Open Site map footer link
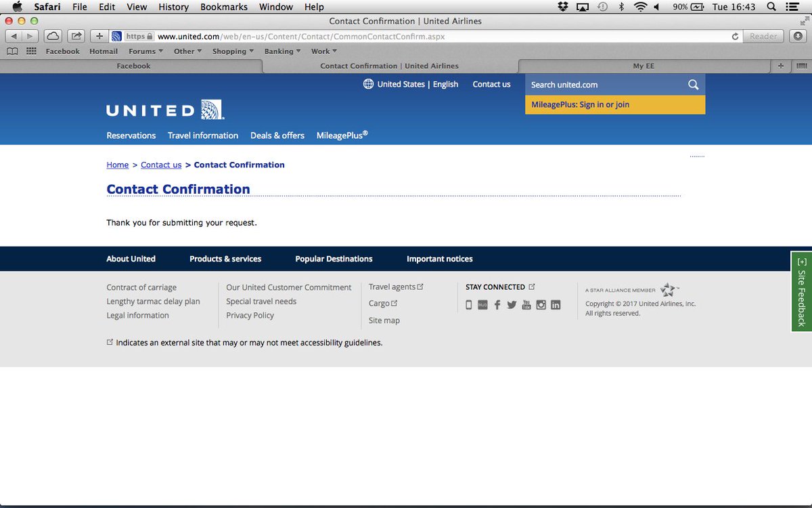The image size is (812, 508). (384, 320)
